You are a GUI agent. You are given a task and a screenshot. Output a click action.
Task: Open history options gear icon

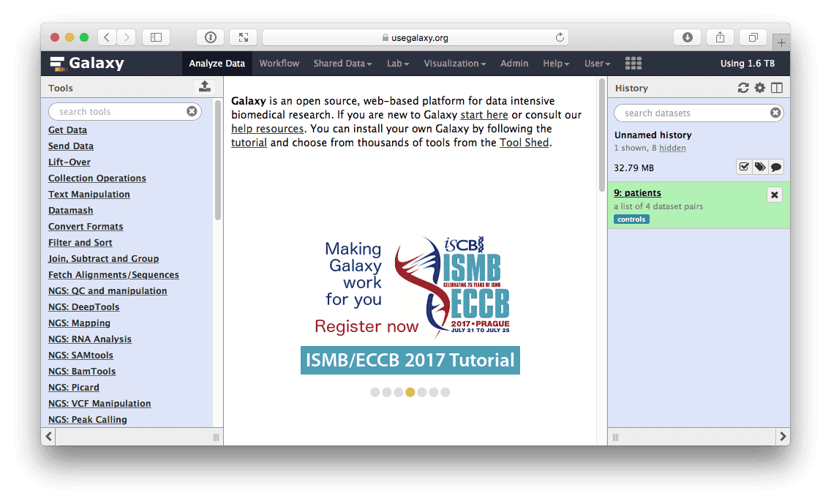point(760,88)
